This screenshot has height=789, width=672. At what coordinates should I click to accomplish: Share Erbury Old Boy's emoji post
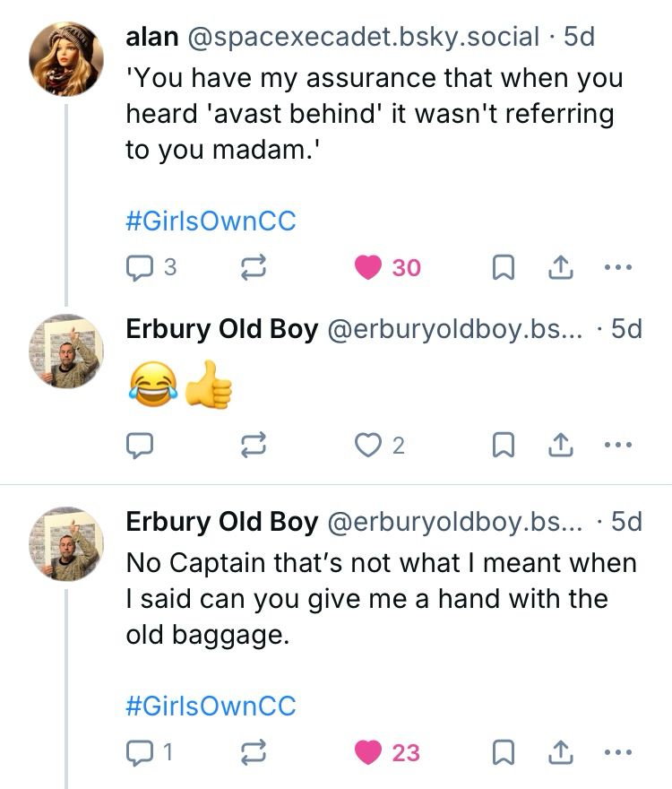pos(559,446)
